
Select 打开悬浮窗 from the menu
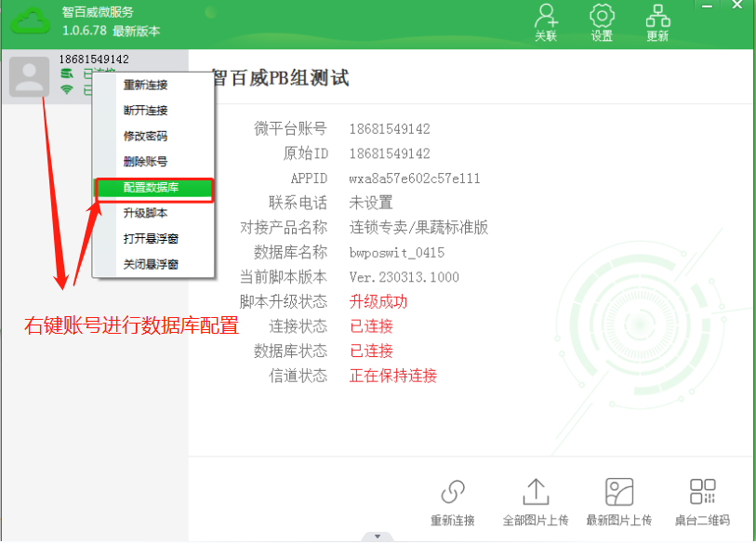pos(151,239)
